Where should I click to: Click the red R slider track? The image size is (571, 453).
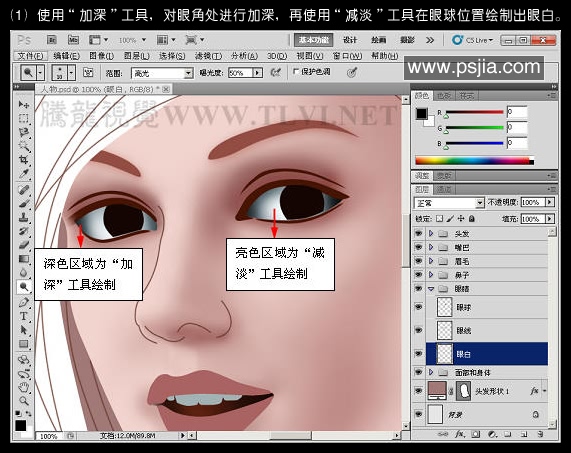coord(474,112)
